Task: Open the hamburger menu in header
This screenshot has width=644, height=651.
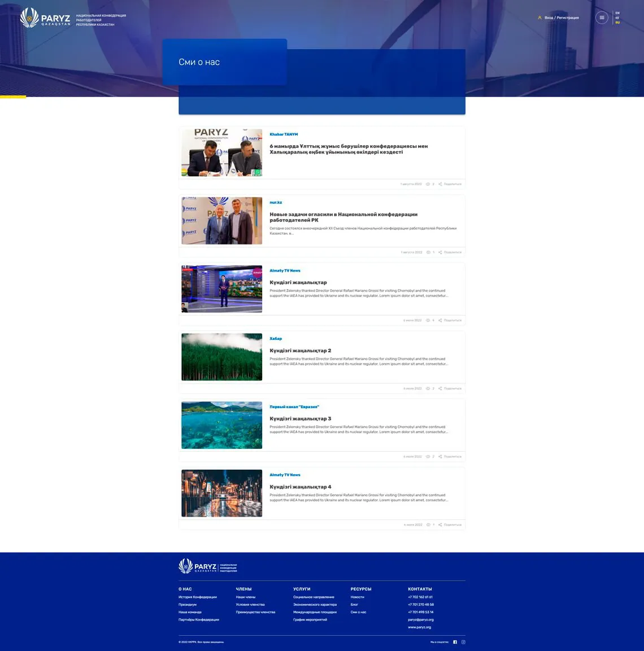Action: (602, 18)
